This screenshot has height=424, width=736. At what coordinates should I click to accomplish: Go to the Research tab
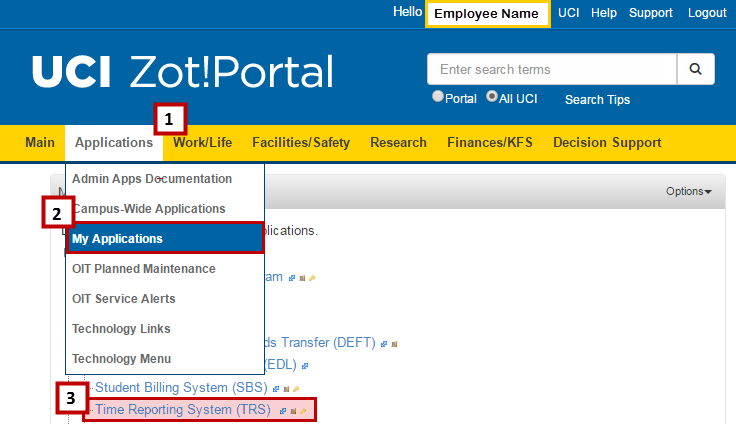pos(399,142)
